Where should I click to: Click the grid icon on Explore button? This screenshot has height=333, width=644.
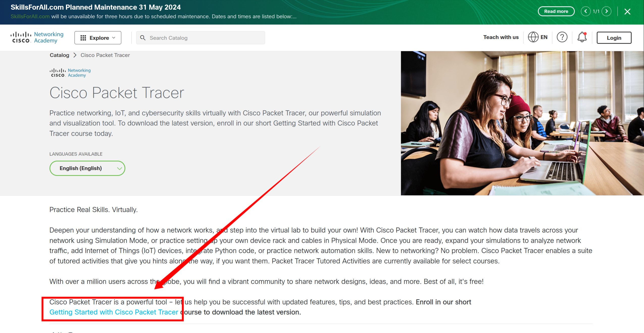click(x=83, y=38)
